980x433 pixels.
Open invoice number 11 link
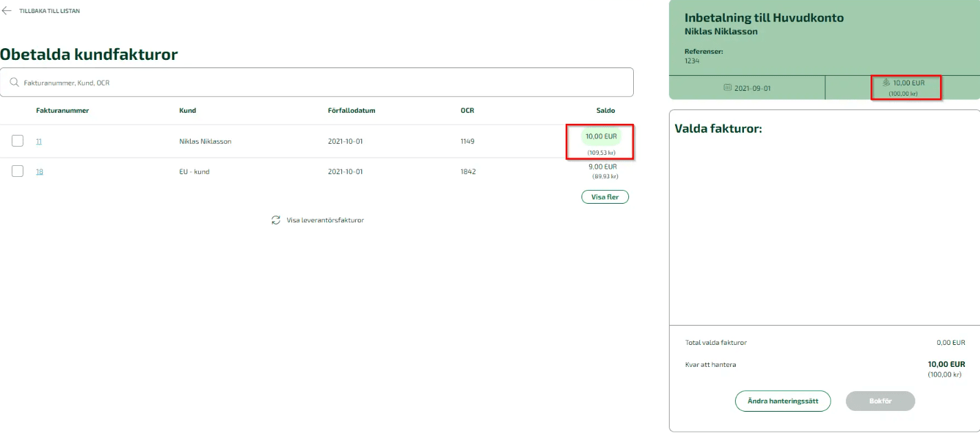coord(39,141)
